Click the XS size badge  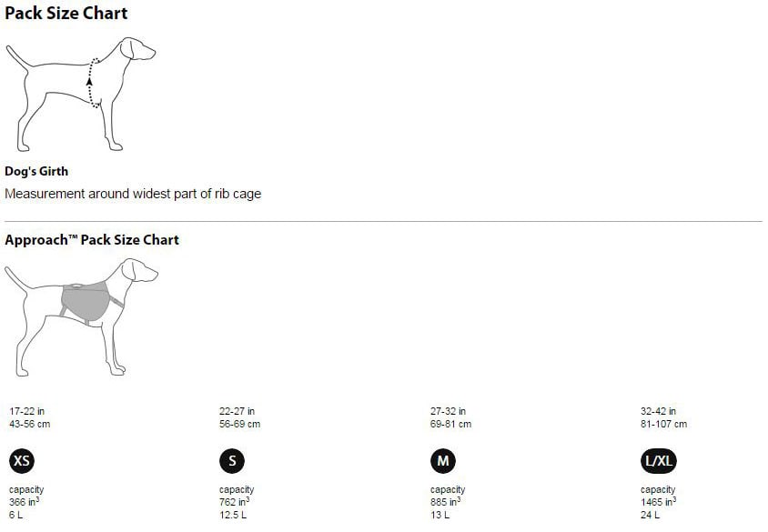22,460
